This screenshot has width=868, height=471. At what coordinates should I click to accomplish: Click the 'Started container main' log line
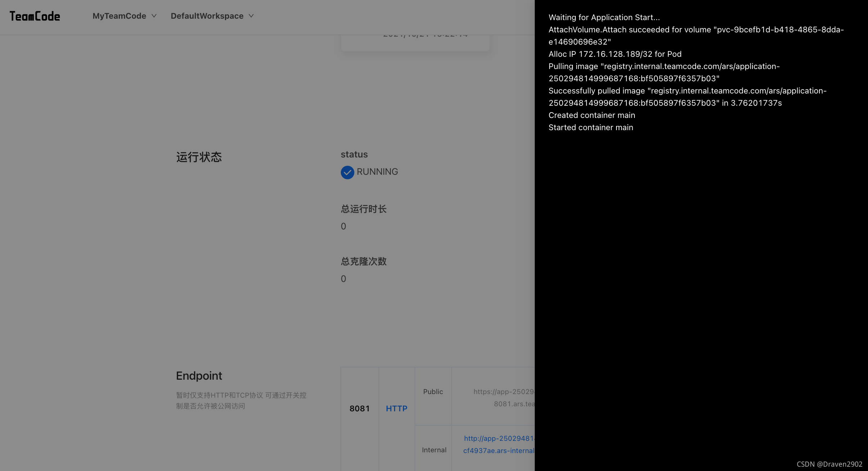pyautogui.click(x=591, y=127)
